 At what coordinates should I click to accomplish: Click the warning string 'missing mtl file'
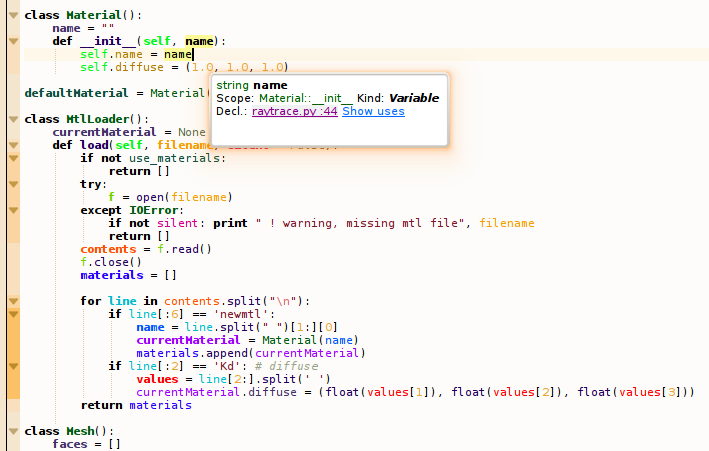click(x=360, y=223)
